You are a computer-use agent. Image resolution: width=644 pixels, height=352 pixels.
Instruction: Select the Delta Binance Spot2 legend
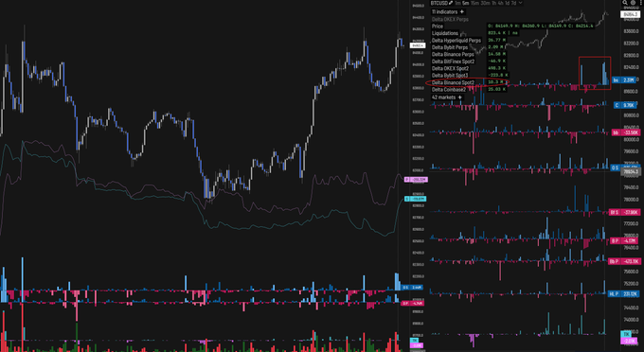[453, 82]
